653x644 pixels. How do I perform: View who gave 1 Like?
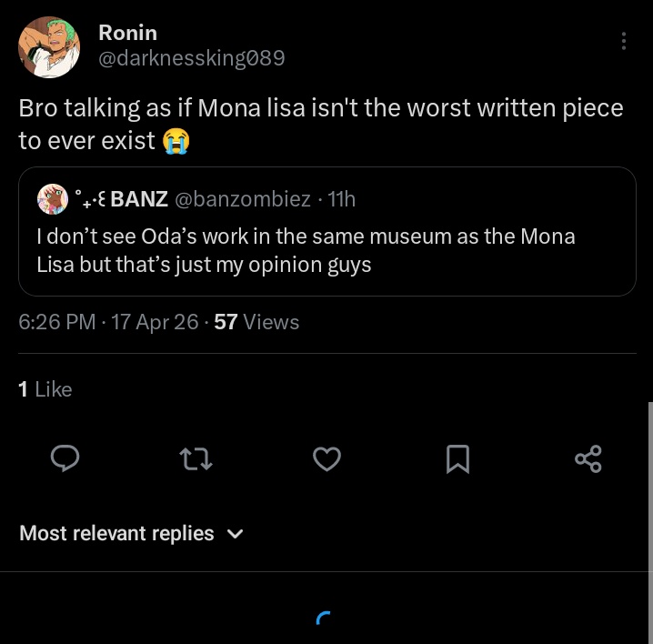point(45,388)
